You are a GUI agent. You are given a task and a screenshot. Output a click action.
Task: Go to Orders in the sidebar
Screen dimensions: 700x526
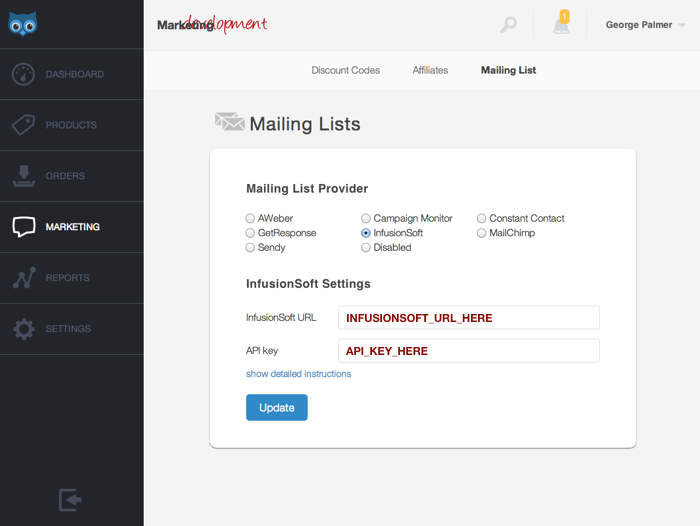(x=65, y=176)
